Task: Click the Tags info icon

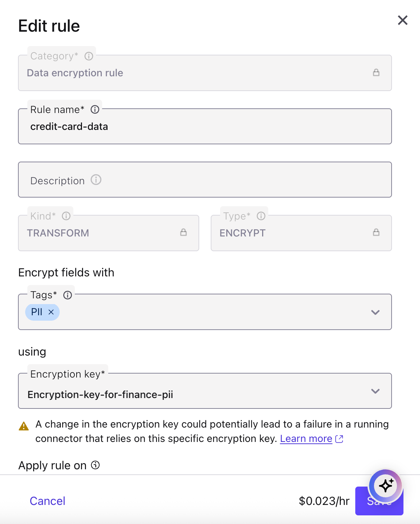Action: pos(68,295)
